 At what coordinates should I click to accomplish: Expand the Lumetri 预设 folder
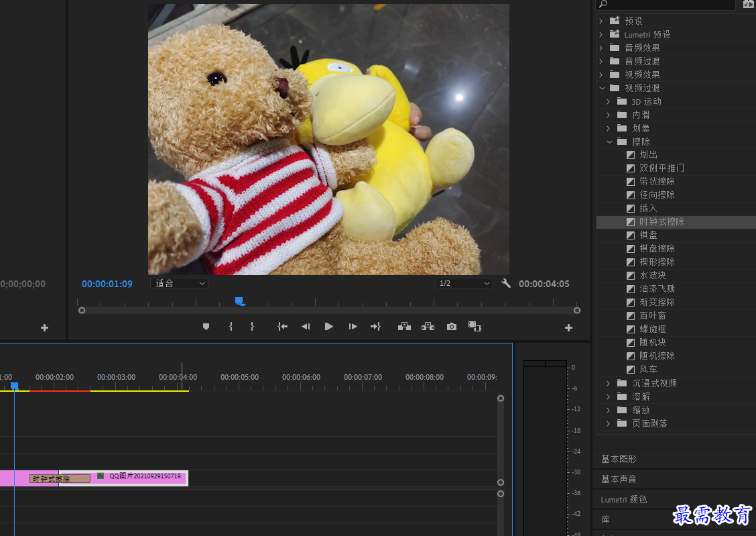point(601,34)
